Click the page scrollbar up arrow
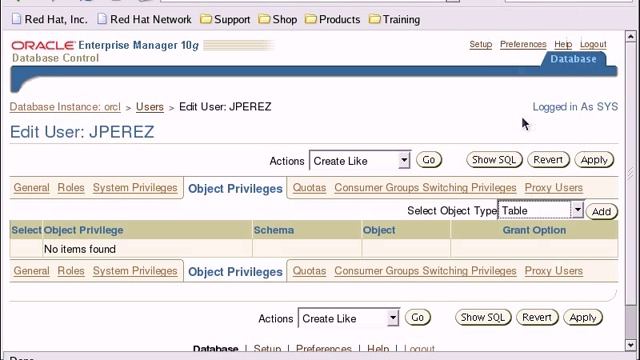This screenshot has height=360, width=640. (631, 36)
